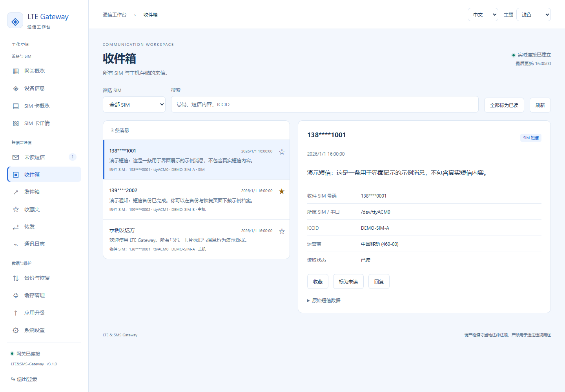
Task: Click the 未读短信 envelope icon
Action: click(x=16, y=157)
